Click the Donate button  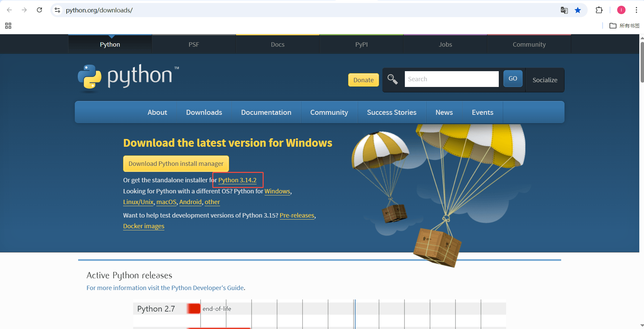tap(364, 80)
